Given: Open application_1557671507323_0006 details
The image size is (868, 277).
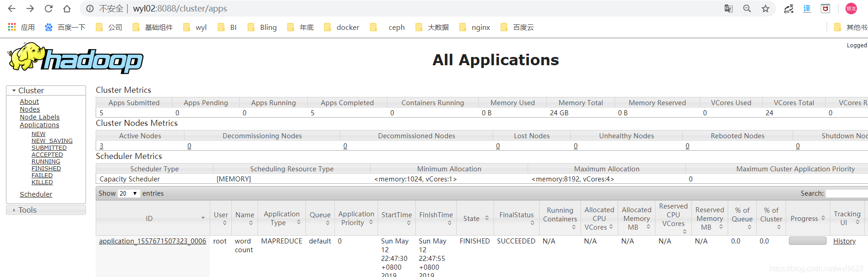Looking at the screenshot, I should (x=152, y=241).
